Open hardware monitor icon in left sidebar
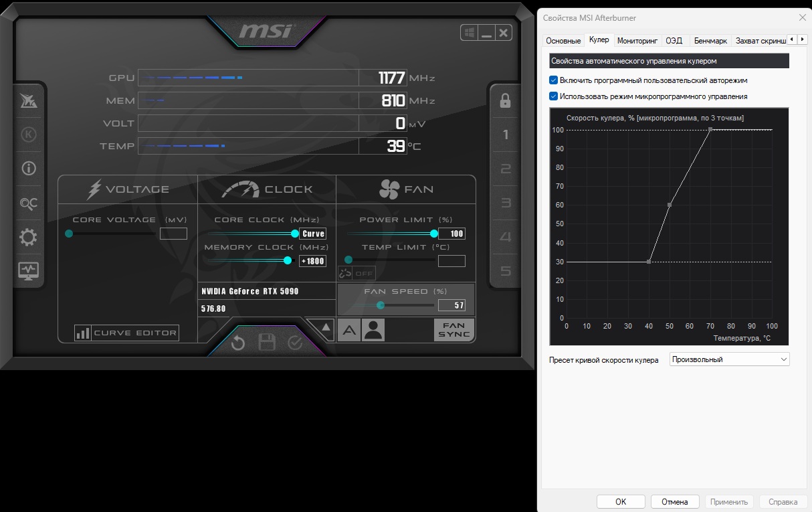Viewport: 812px width, 512px height. [x=28, y=271]
